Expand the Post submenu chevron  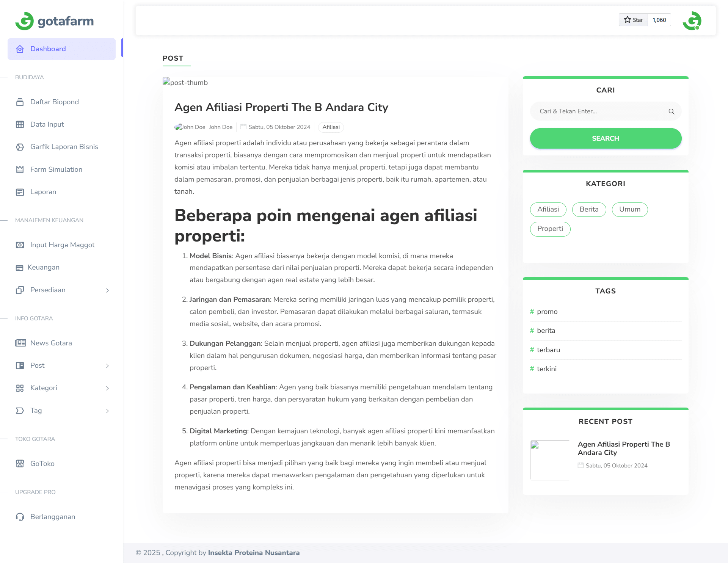coord(108,366)
